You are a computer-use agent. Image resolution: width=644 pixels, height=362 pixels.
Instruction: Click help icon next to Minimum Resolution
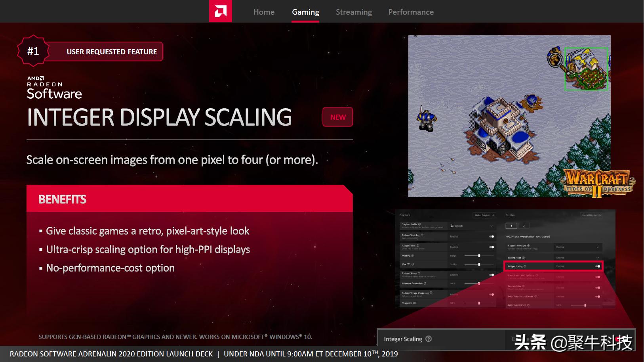coord(425,283)
